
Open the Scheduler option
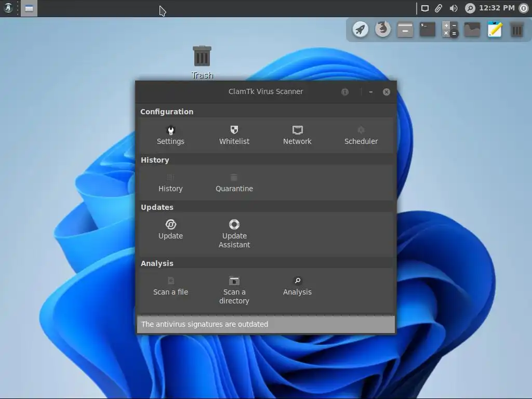coord(361,136)
